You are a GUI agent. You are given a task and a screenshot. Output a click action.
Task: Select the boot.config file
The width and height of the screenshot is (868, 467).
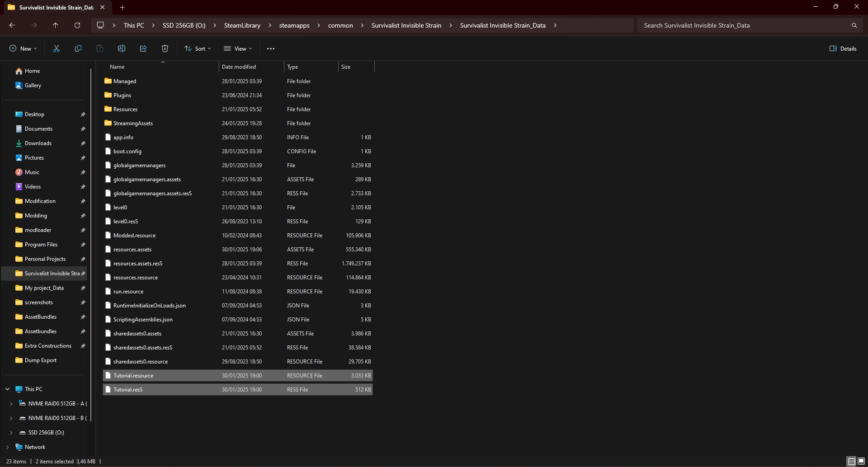click(238, 151)
